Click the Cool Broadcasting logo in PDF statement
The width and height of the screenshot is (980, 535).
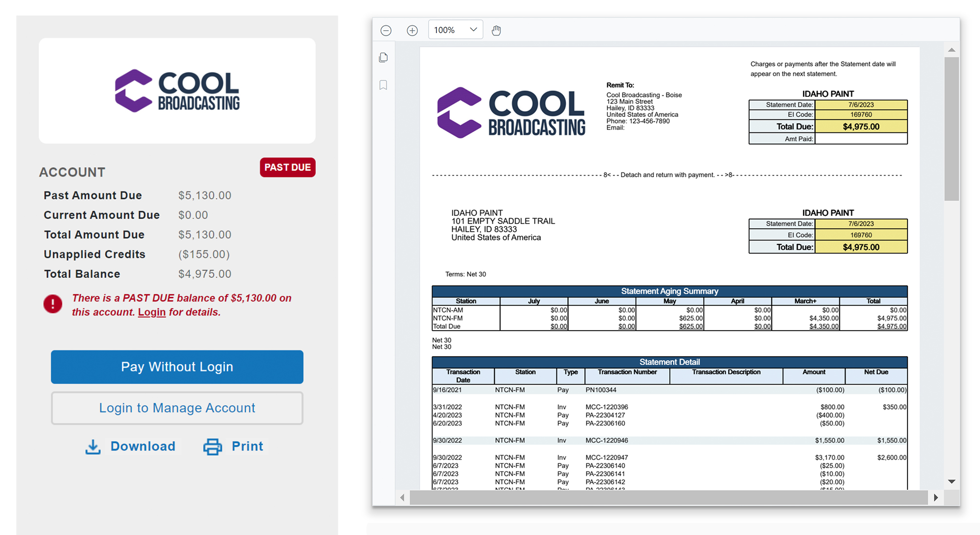pyautogui.click(x=511, y=112)
